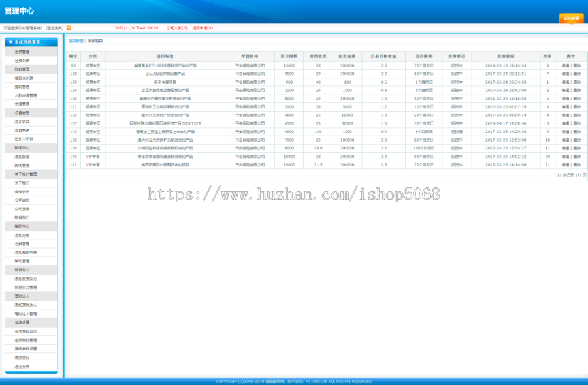Screen dimensions: 588x385
Task: Open 合作伙伴 in the sidebar
Action: pos(22,192)
